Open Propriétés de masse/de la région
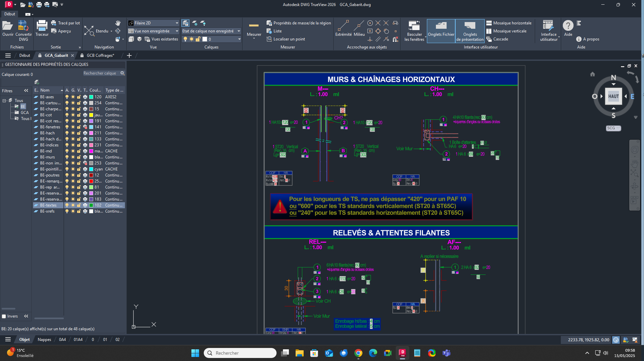644x361 pixels. (x=299, y=23)
